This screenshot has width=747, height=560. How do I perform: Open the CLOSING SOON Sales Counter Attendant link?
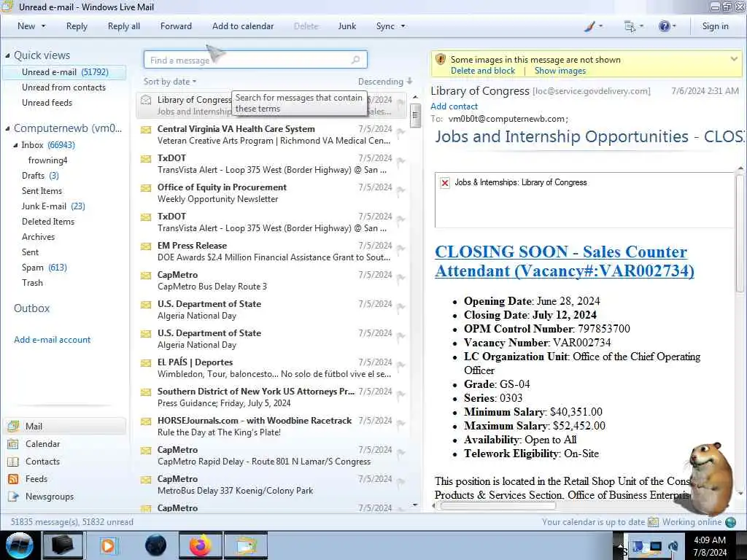(565, 262)
